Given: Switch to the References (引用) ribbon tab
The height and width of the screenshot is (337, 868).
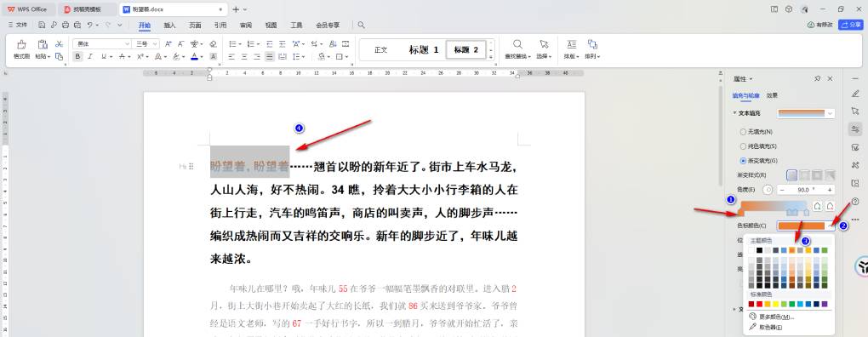Looking at the screenshot, I should 220,25.
